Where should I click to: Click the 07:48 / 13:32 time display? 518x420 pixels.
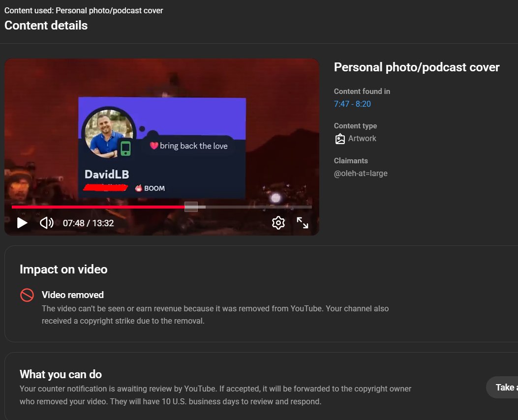(88, 223)
